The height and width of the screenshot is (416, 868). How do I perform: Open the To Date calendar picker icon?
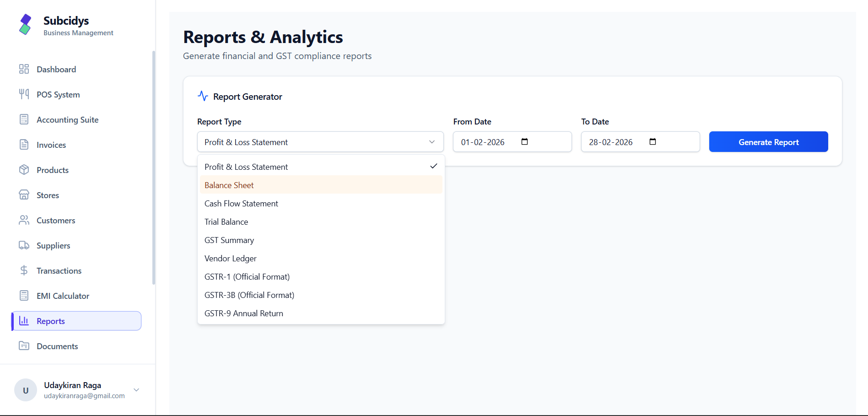(653, 142)
